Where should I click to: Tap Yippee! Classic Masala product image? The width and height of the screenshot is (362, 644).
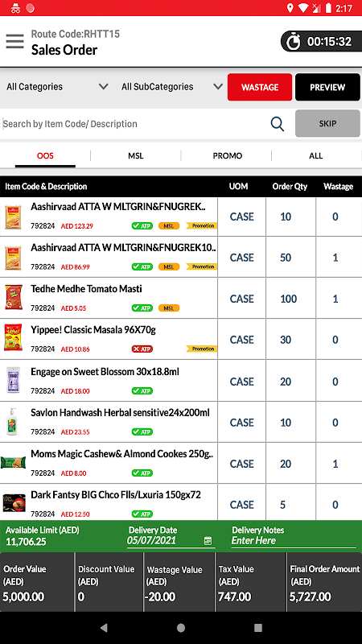pyautogui.click(x=13, y=338)
